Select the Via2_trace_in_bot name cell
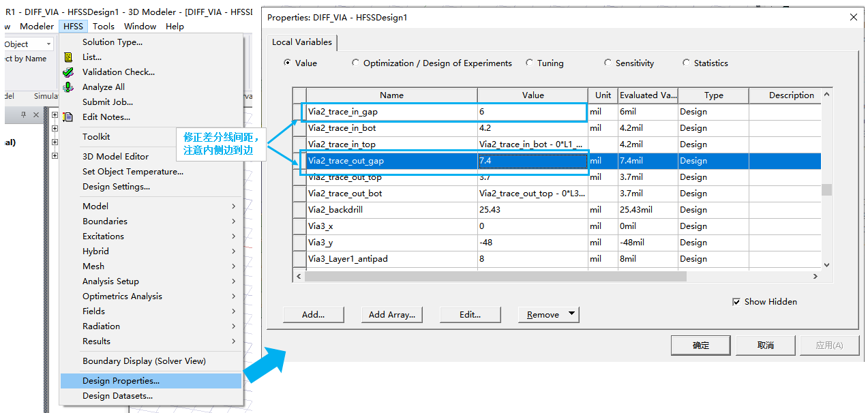This screenshot has width=868, height=413. tap(391, 128)
